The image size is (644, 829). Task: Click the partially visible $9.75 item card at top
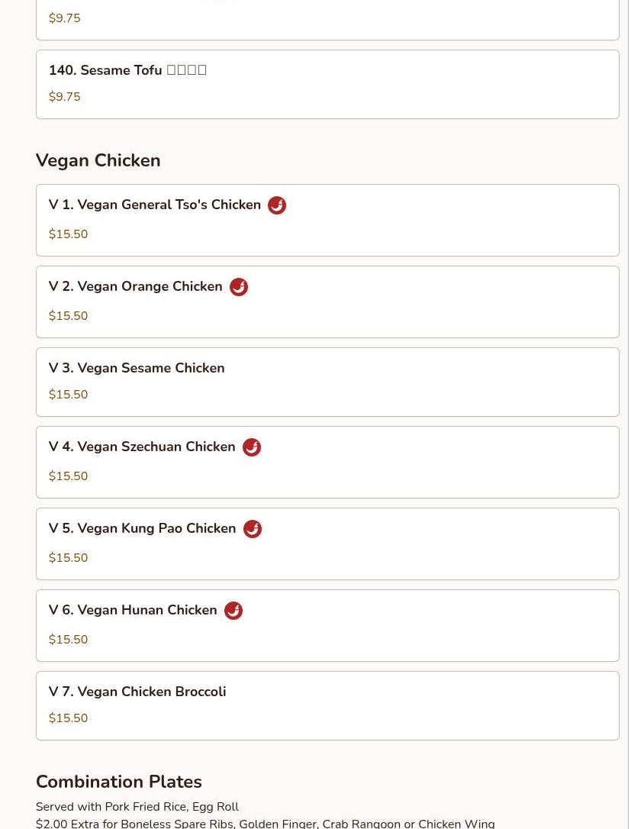[327, 20]
